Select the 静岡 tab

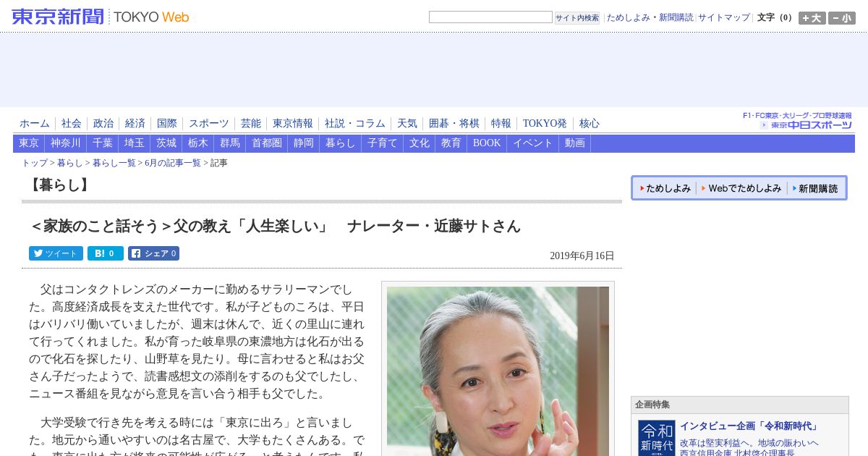pos(304,143)
